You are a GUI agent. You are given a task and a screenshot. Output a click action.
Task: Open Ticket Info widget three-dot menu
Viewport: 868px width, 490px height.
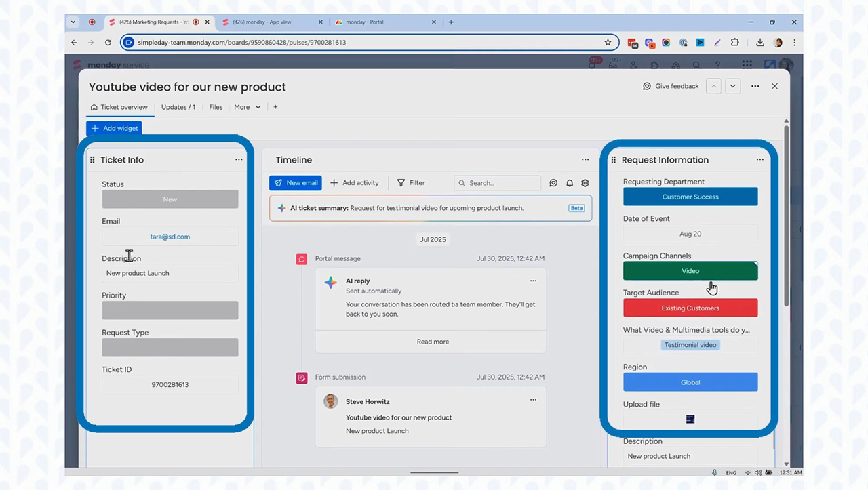coord(239,160)
